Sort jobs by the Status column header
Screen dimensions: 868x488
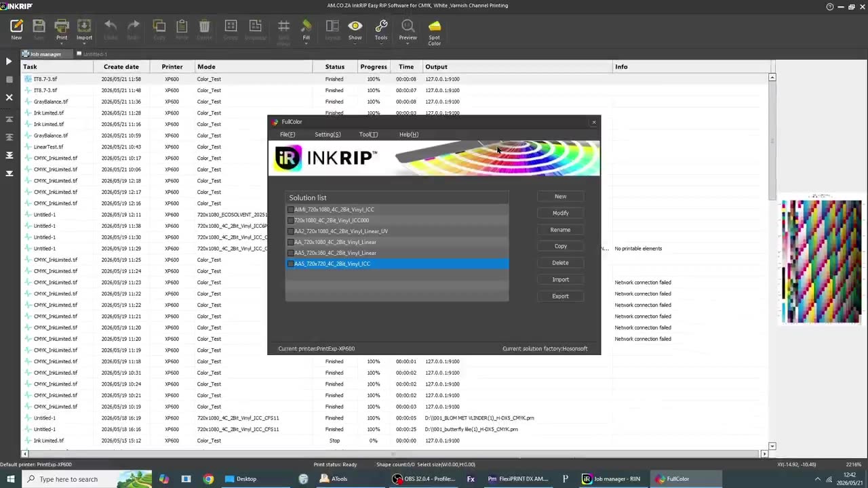335,66
